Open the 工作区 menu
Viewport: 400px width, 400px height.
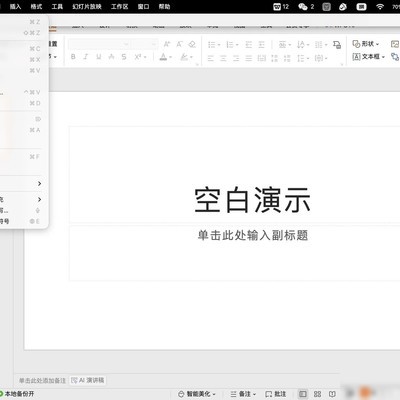pos(119,6)
